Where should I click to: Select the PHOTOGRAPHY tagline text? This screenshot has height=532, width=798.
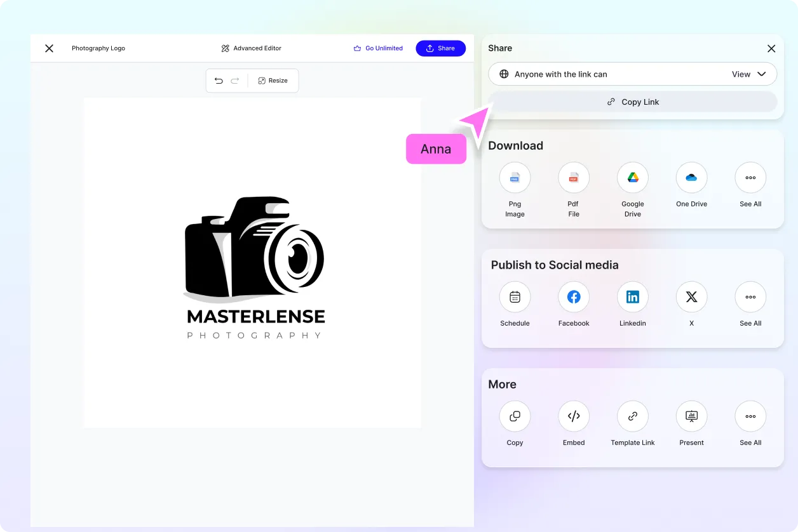pos(254,335)
